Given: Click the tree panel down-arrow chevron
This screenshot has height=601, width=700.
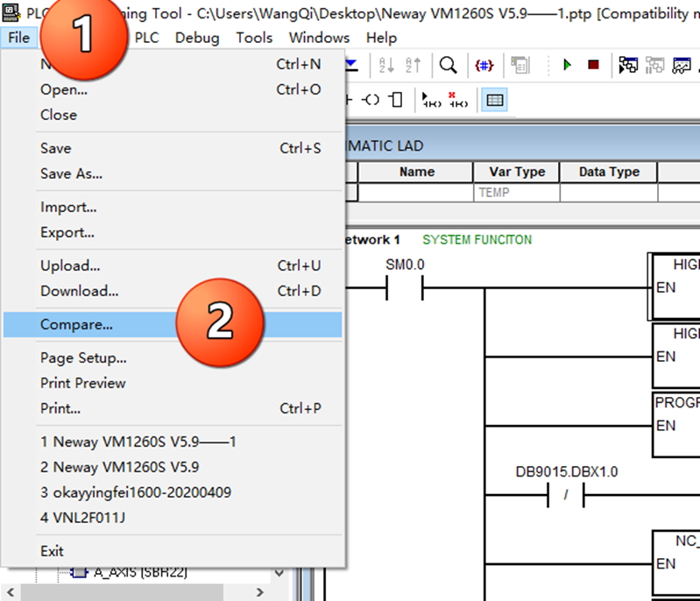Looking at the screenshot, I should pos(279,572).
